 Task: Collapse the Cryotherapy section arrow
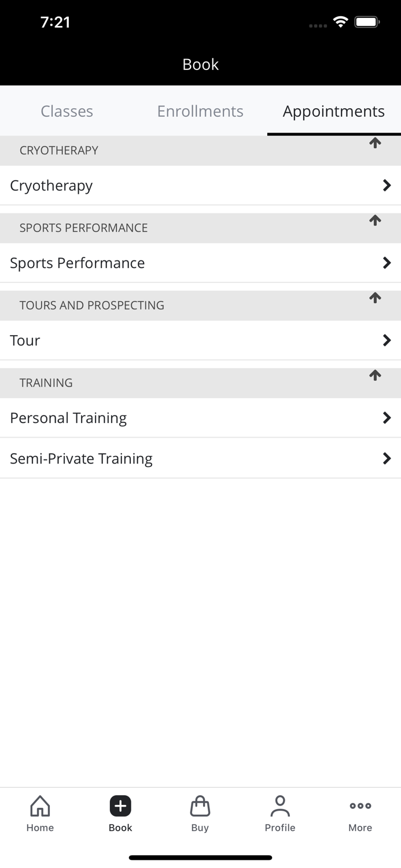[x=375, y=143]
